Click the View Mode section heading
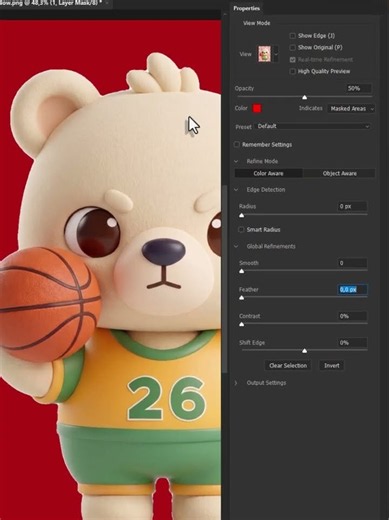This screenshot has width=389, height=520. pyautogui.click(x=257, y=23)
